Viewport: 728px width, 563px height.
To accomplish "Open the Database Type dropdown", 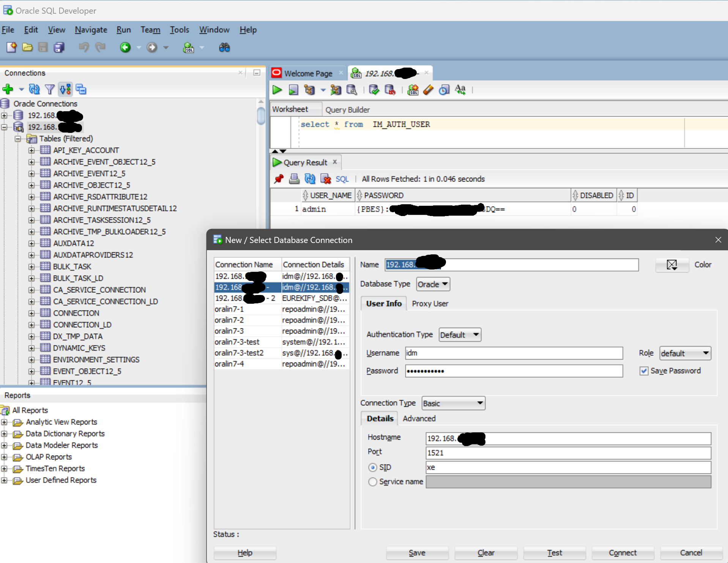I will pyautogui.click(x=433, y=284).
